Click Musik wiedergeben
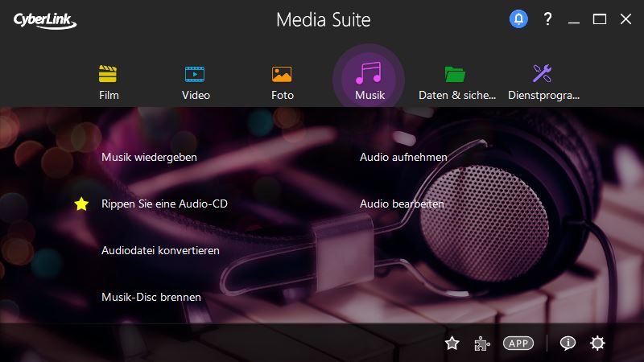This screenshot has width=644, height=362. click(x=149, y=158)
